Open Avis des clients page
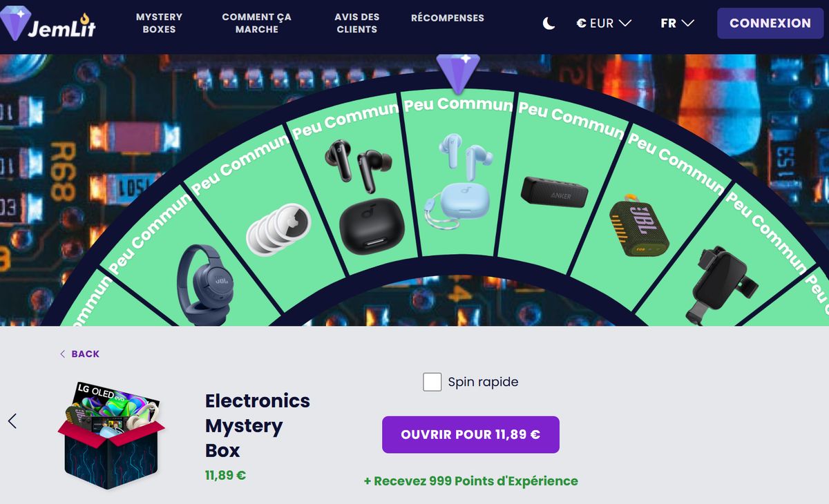Viewport: 829px width, 504px height. [x=356, y=23]
